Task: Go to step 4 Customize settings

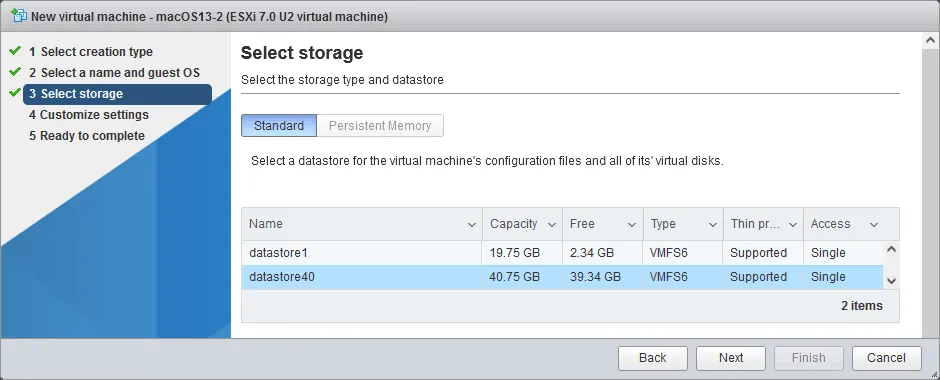Action: coord(89,114)
